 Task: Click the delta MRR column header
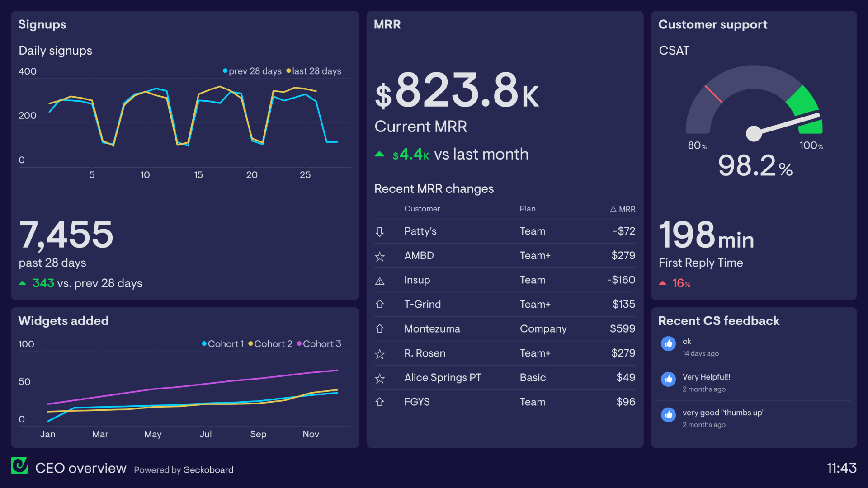pos(623,209)
